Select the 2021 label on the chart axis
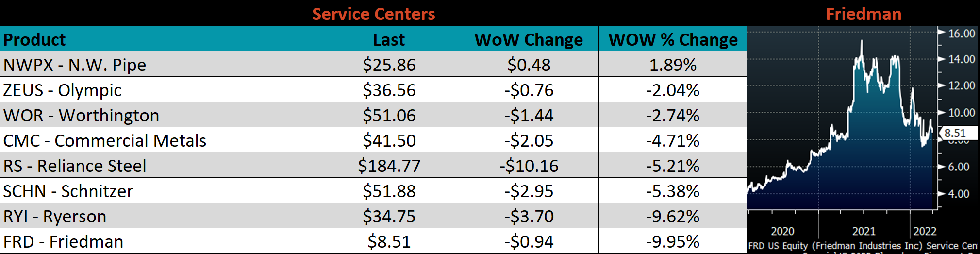 click(864, 231)
